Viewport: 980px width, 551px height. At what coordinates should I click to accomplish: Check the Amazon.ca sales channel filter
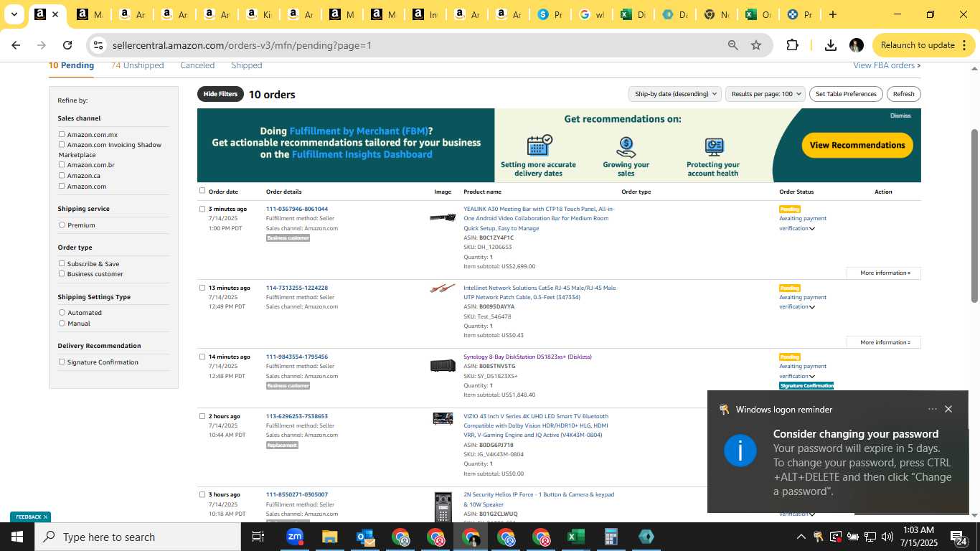click(x=62, y=175)
